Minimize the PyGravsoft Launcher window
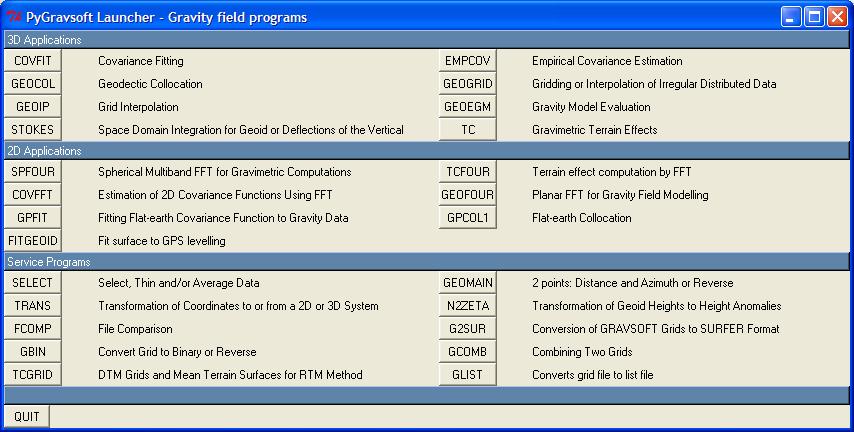This screenshot has height=432, width=854. (x=791, y=17)
